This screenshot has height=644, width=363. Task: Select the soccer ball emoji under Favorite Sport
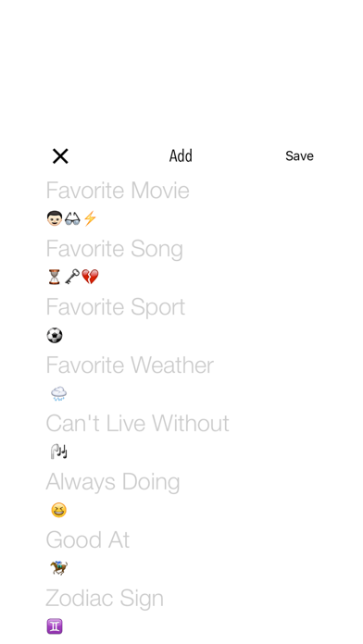(x=55, y=335)
